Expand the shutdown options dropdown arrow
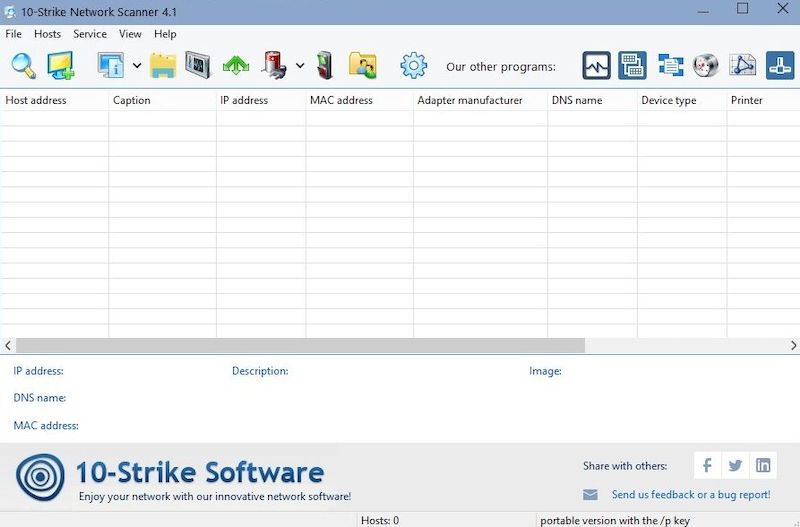This screenshot has width=800, height=527. (x=300, y=66)
